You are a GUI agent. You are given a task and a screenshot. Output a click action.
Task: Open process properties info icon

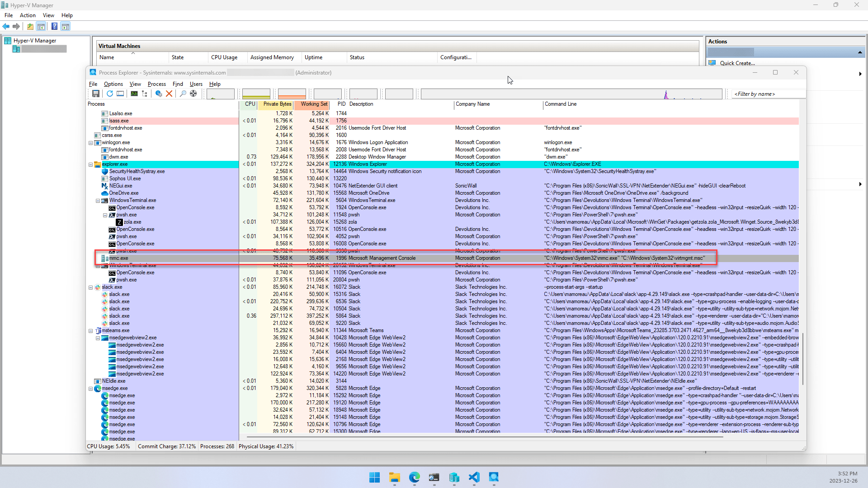[158, 94]
